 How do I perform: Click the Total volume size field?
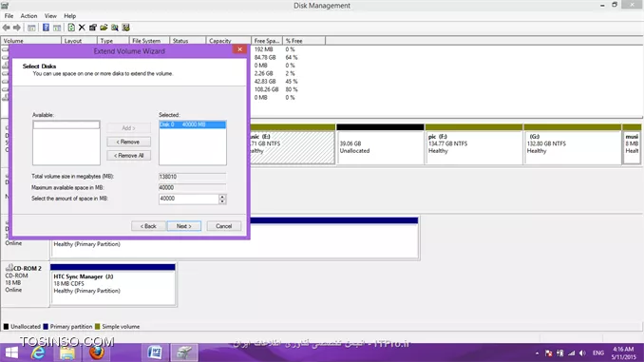192,177
